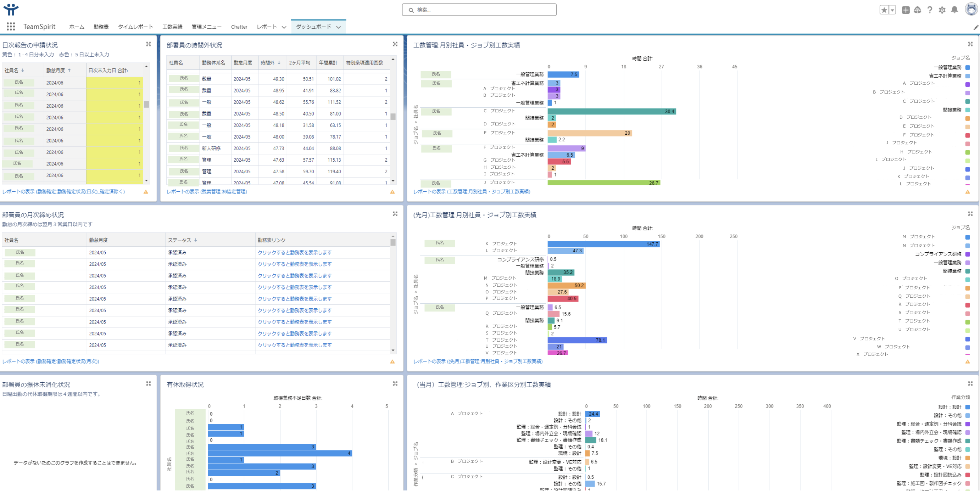Click warning icon in 日次報告の申請状況 footer
This screenshot has width=980, height=494.
(146, 192)
